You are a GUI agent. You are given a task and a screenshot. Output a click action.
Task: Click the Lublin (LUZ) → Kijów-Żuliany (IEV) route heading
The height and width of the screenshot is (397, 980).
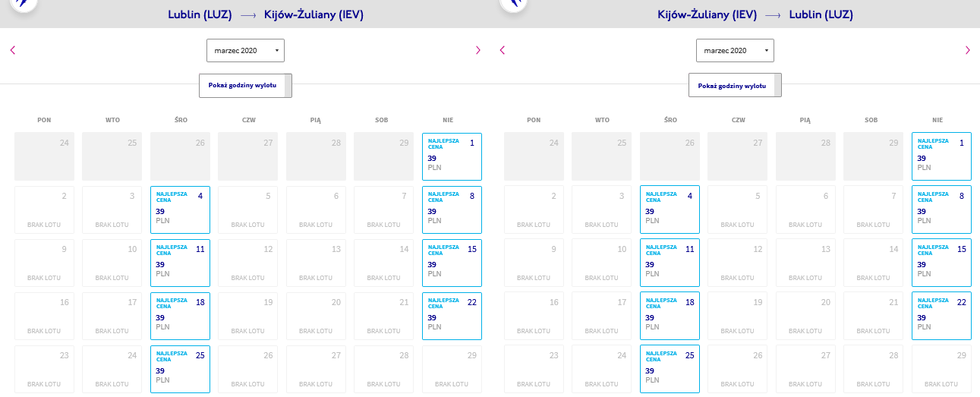[266, 14]
